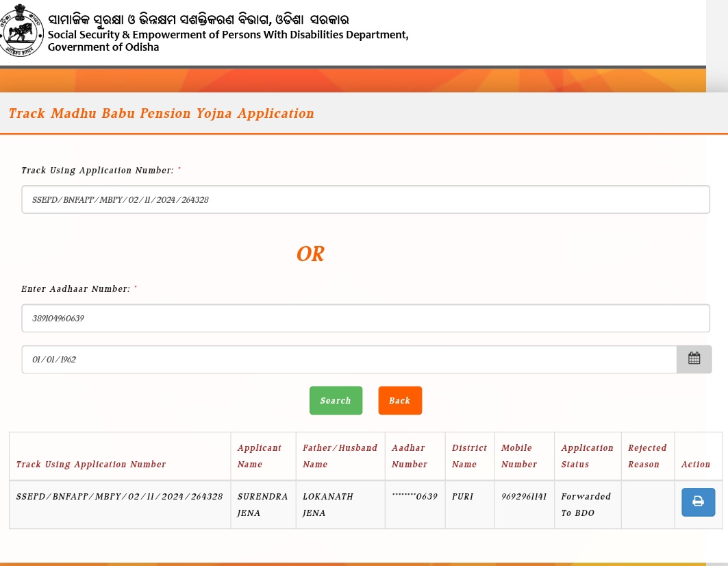Click the District Name column header
Image resolution: width=728 pixels, height=566 pixels.
[x=469, y=456]
